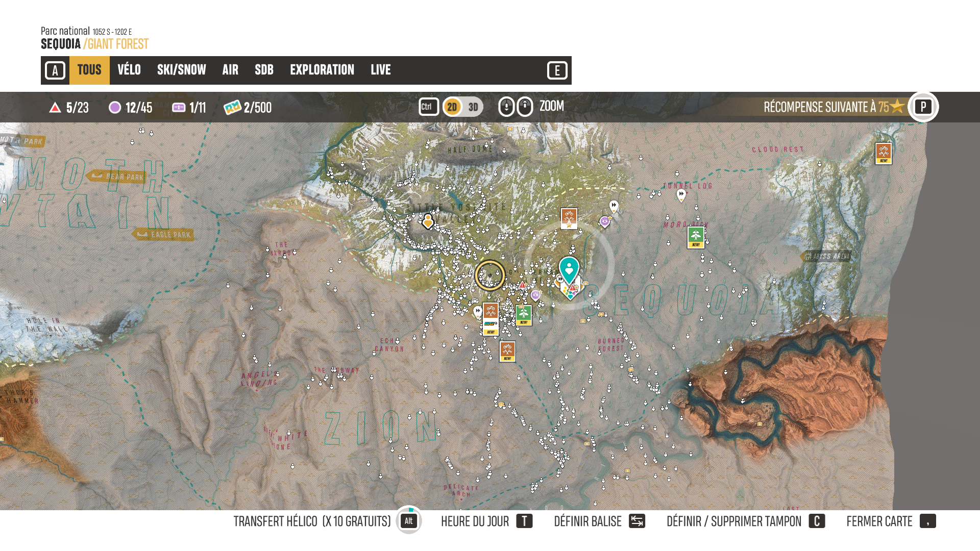Select fast-forward drop zone beside sponsor bike card

tap(477, 311)
